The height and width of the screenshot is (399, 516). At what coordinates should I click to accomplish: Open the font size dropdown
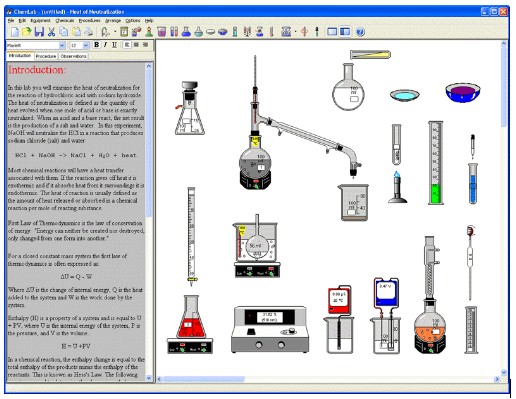tap(86, 45)
